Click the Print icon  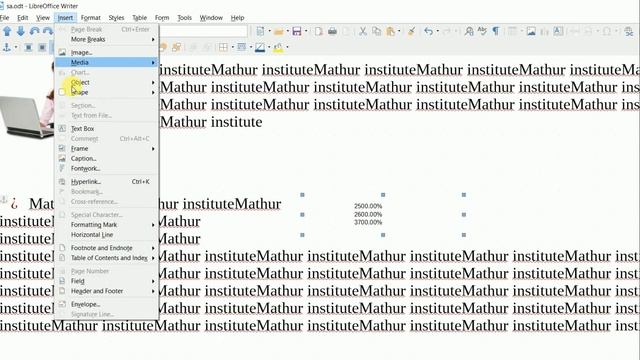[332, 31]
